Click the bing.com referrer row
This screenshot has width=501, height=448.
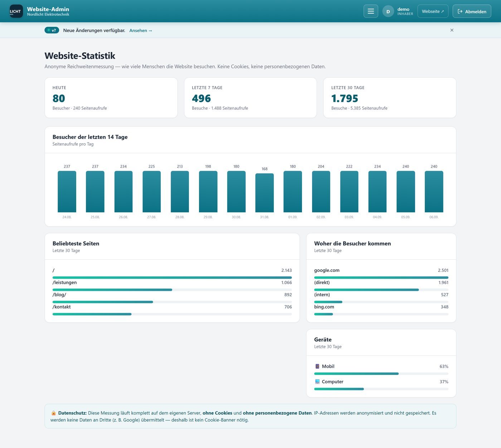pyautogui.click(x=381, y=310)
